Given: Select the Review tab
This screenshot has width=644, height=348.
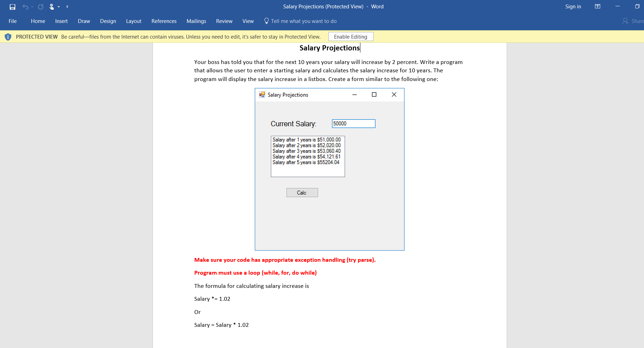Looking at the screenshot, I should pyautogui.click(x=224, y=21).
